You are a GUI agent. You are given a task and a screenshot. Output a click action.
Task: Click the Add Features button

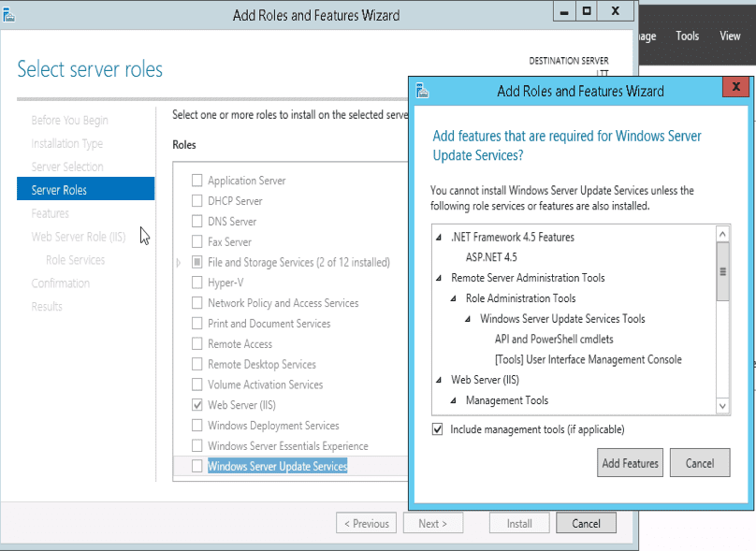tap(630, 463)
